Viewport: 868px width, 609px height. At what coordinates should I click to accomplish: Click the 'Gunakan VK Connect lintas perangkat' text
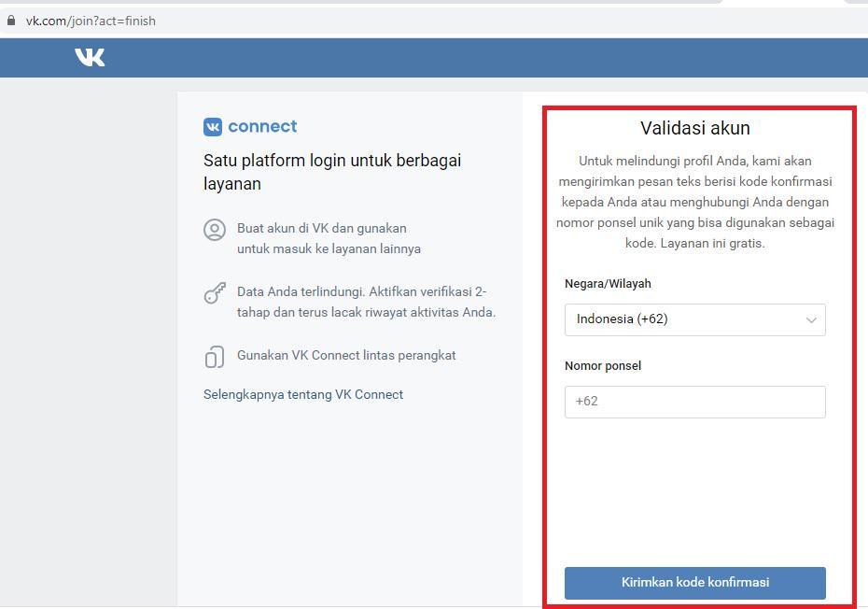pyautogui.click(x=346, y=355)
